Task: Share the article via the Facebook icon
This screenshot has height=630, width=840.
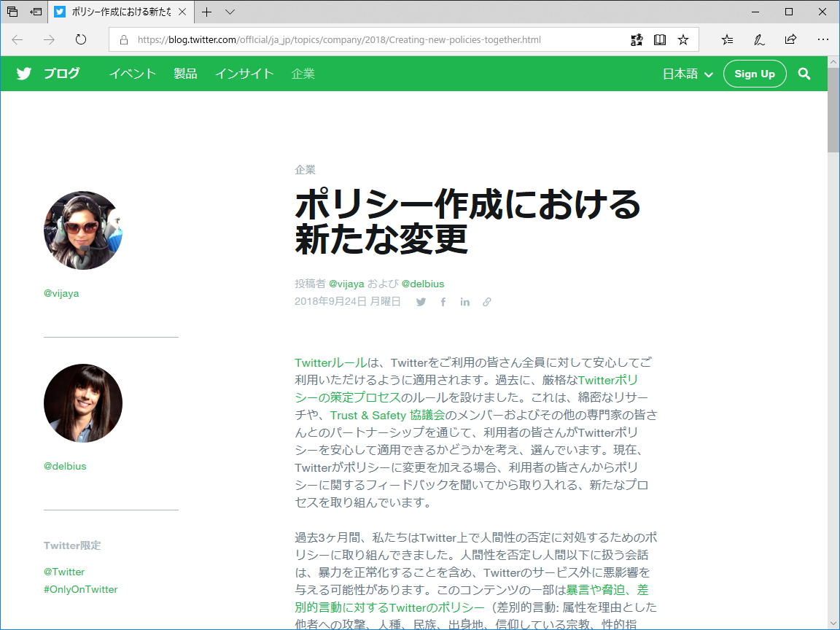Action: coord(443,302)
